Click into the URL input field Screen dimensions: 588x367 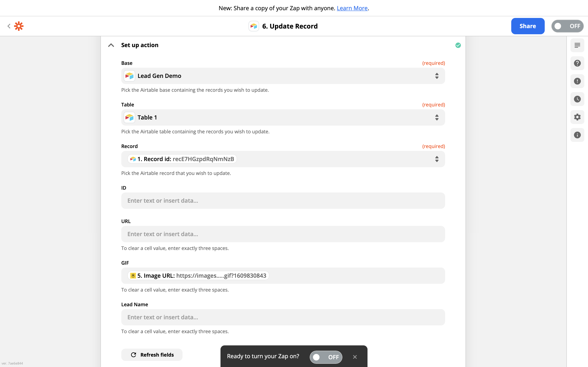[283, 234]
